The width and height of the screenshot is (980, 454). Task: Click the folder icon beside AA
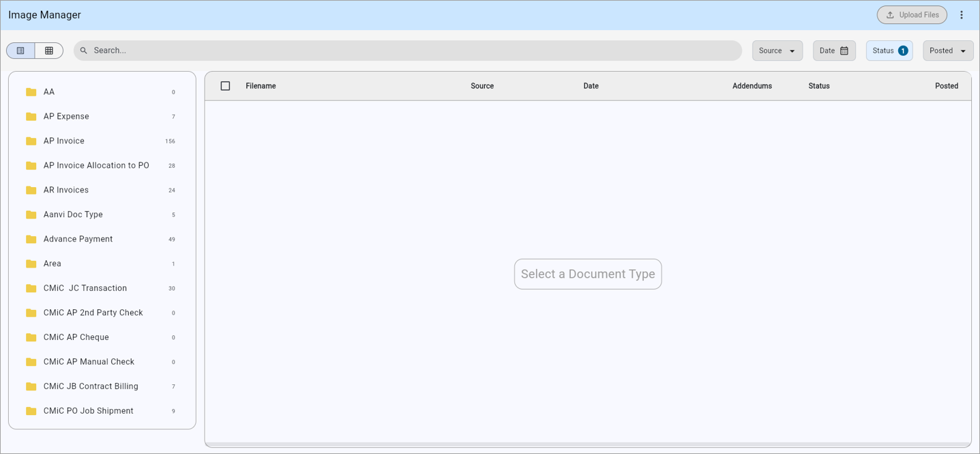[x=31, y=92]
